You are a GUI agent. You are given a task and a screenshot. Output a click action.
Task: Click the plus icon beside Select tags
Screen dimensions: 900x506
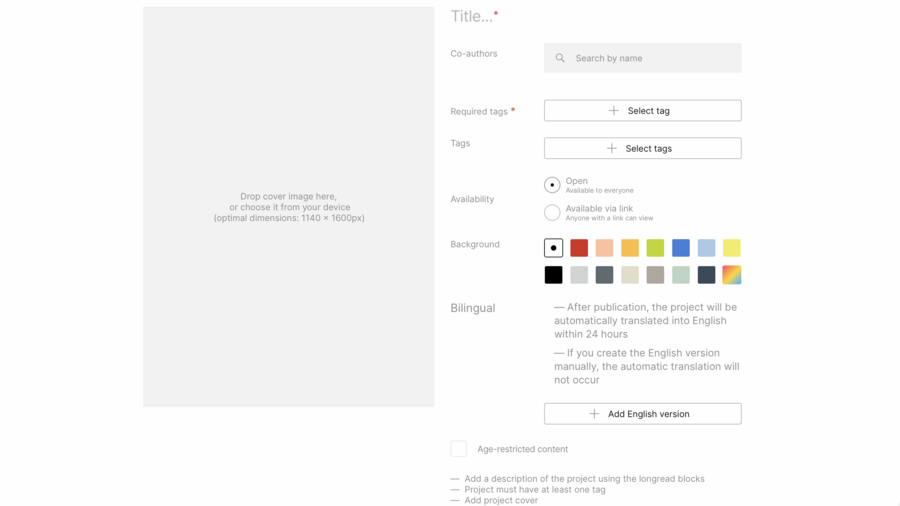point(612,148)
